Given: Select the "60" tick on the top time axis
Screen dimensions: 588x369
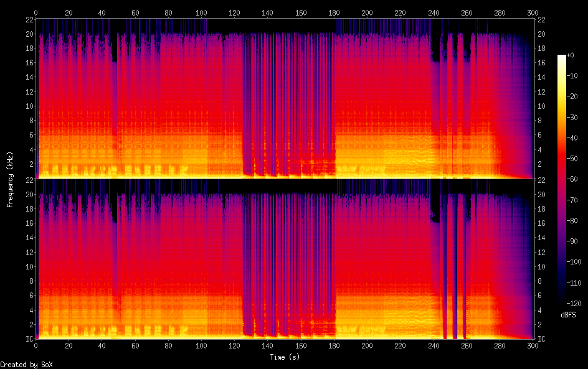Looking at the screenshot, I should pos(135,12).
